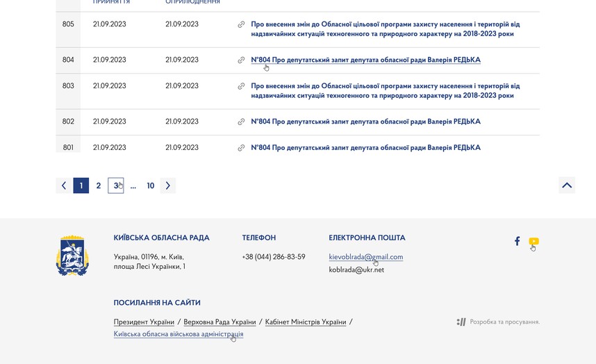
Task: Click adoption date in row 803
Action: point(110,86)
